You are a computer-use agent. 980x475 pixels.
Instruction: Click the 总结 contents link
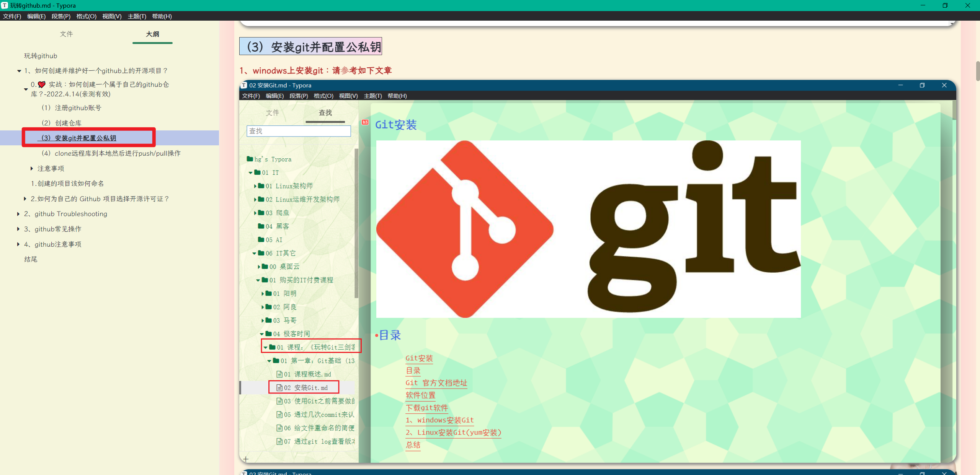tap(413, 445)
